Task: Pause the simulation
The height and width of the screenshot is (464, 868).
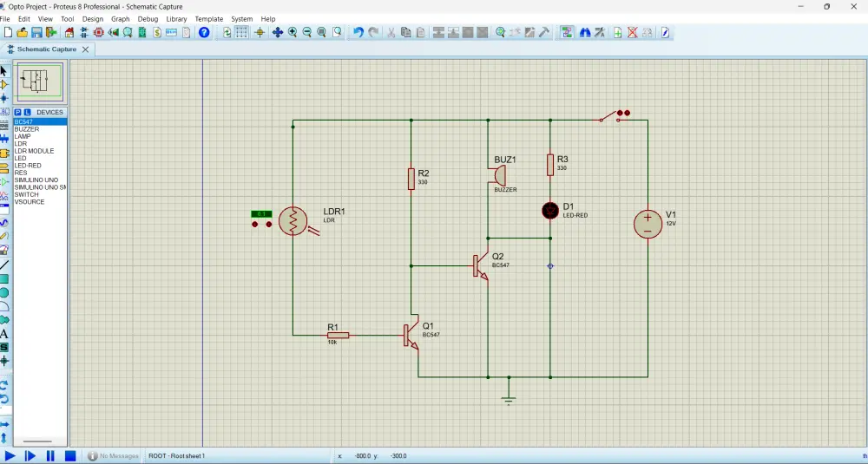Action: pos(50,456)
